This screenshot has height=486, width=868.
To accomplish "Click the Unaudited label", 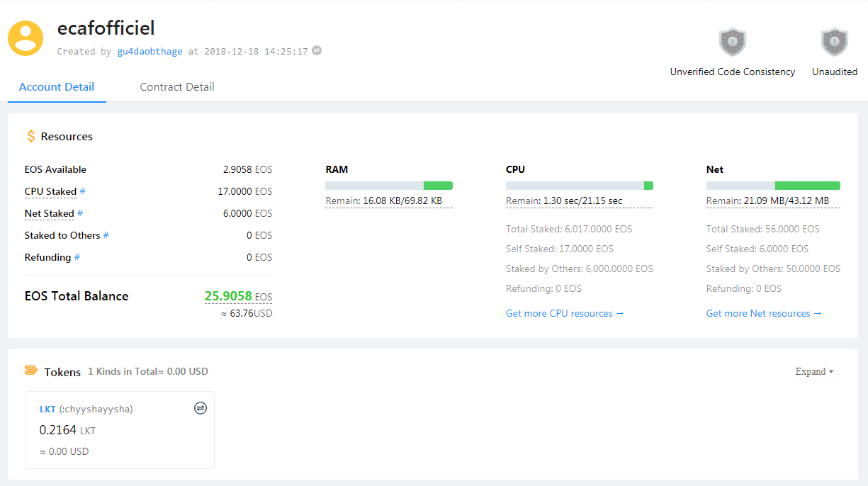I will point(835,72).
